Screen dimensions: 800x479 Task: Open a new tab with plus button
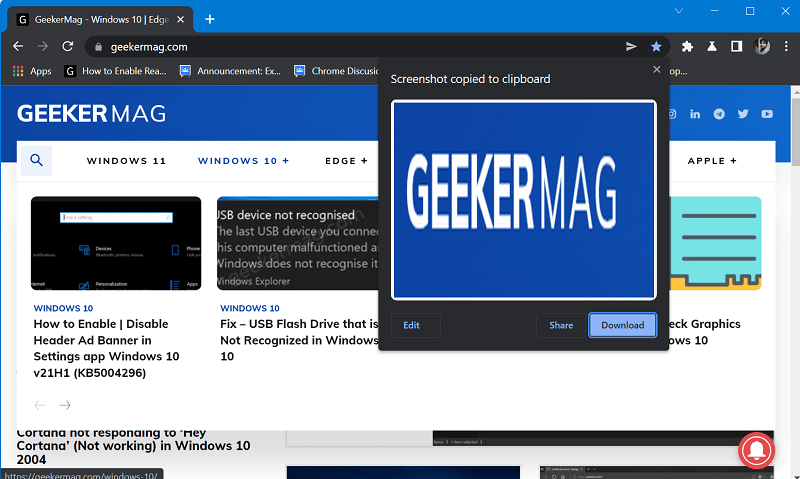[210, 19]
